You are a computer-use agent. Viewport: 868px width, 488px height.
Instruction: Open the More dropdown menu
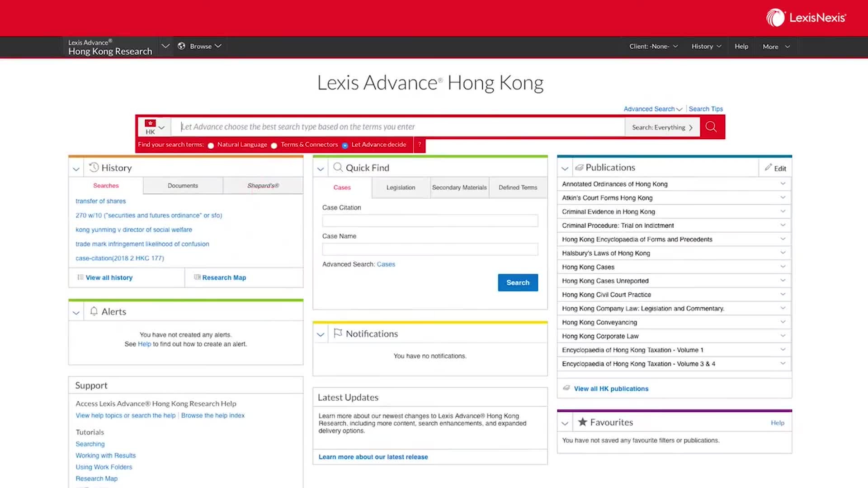tap(776, 47)
